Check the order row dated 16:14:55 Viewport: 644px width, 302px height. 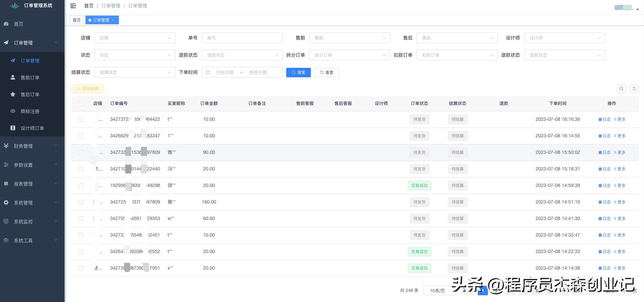point(81,136)
